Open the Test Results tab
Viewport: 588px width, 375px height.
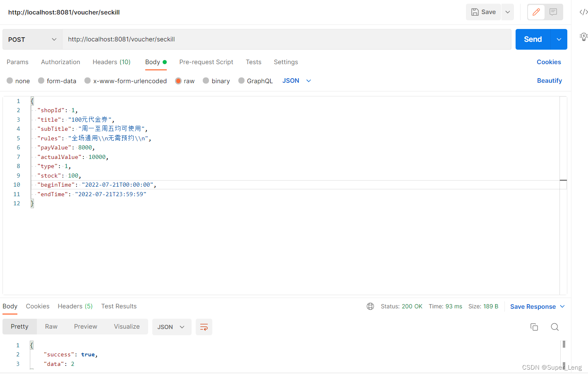point(119,306)
